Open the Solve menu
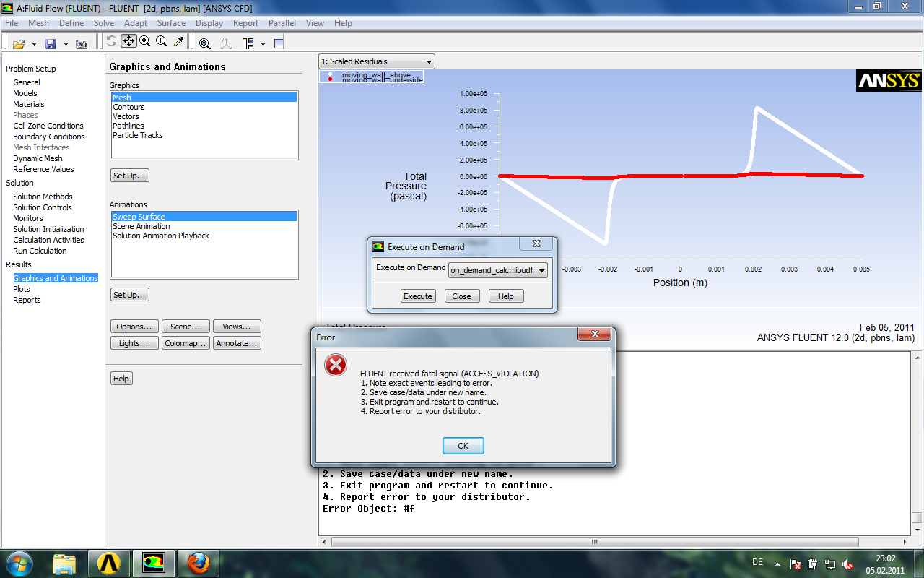This screenshot has width=924, height=578. (104, 23)
